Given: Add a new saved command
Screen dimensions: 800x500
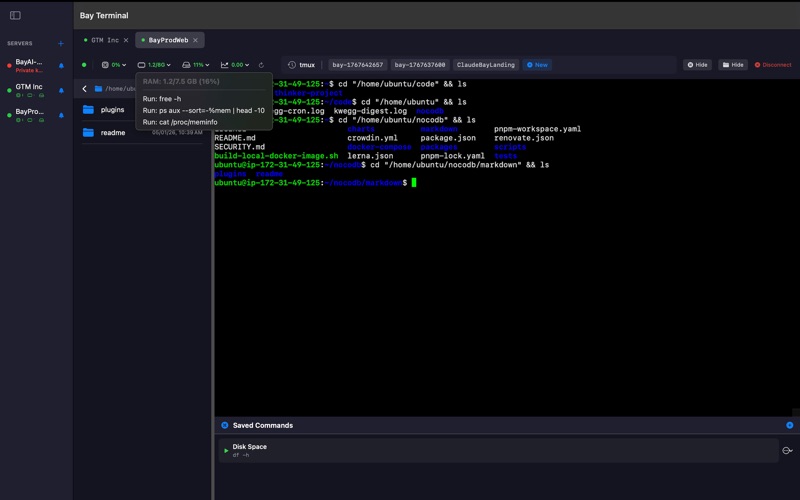Looking at the screenshot, I should (x=789, y=425).
